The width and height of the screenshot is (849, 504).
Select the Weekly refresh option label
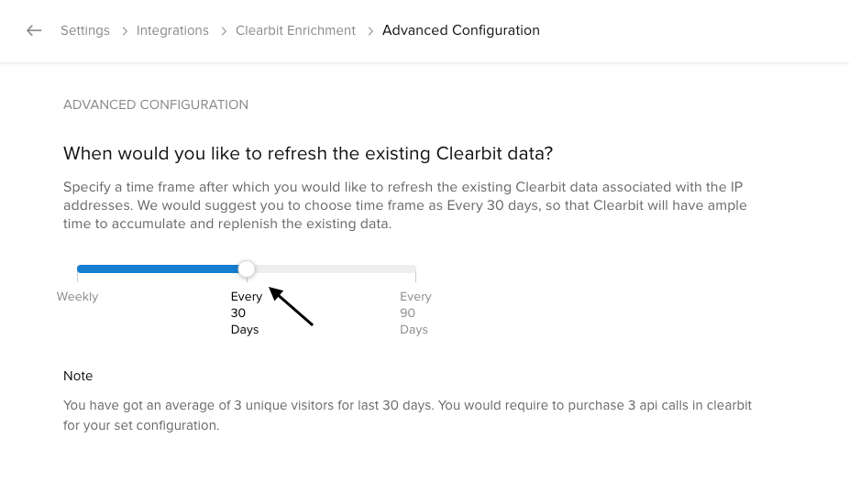pyautogui.click(x=77, y=297)
